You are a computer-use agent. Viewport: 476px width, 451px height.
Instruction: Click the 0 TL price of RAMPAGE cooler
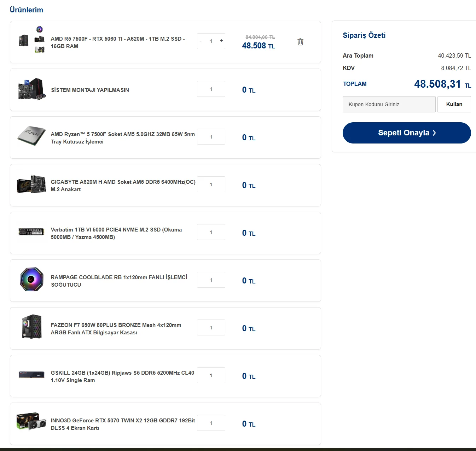click(249, 281)
